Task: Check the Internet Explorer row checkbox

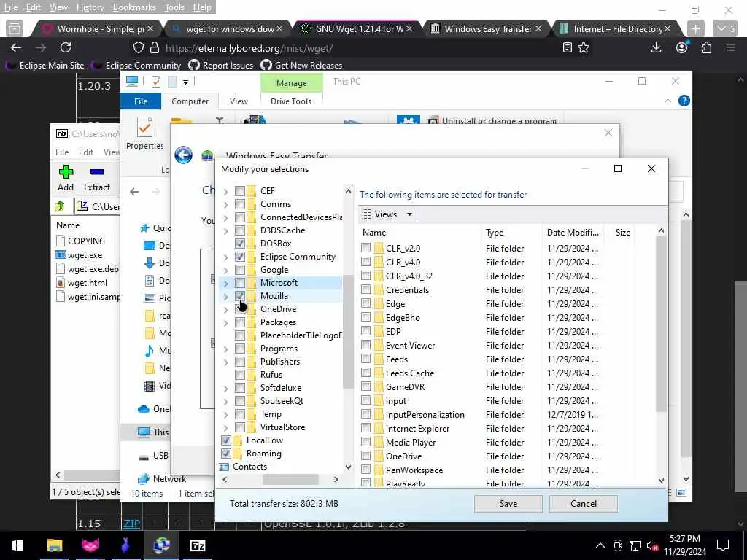Action: (365, 428)
